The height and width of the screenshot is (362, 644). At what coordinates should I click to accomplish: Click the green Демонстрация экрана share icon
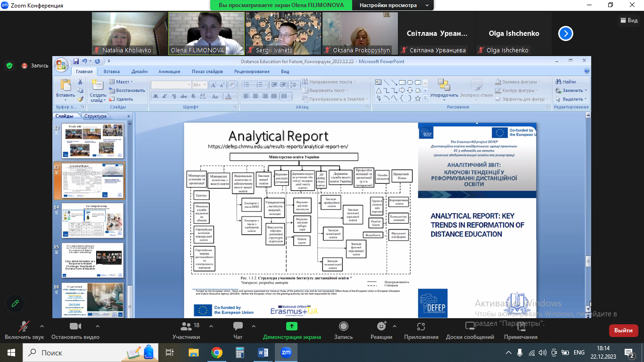coord(291,327)
